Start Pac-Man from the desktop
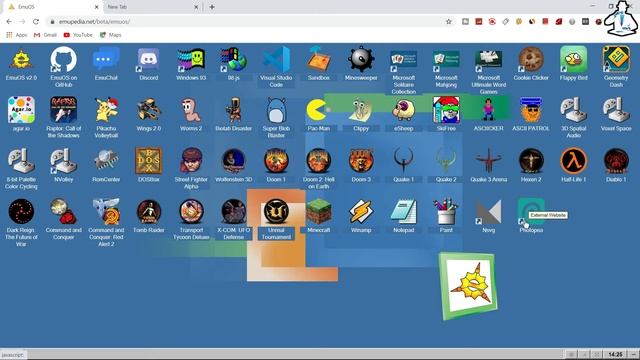The image size is (640, 360). 318,110
